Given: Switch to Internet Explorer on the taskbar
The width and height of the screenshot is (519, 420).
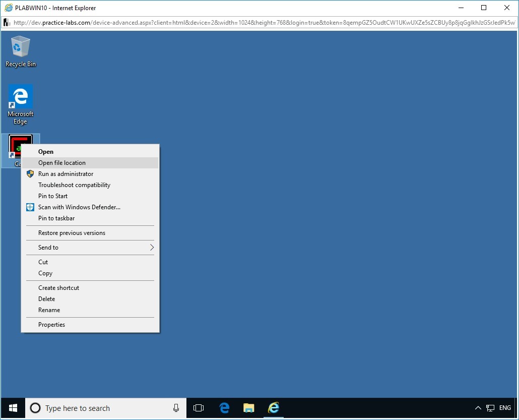Looking at the screenshot, I should (273, 408).
